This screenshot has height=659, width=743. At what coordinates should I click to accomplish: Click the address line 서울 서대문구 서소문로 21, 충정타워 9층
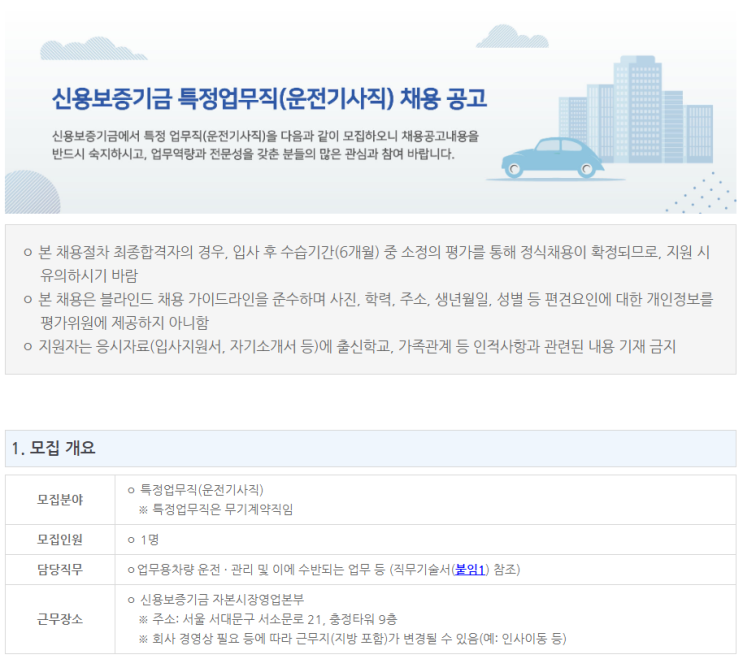coord(290,619)
